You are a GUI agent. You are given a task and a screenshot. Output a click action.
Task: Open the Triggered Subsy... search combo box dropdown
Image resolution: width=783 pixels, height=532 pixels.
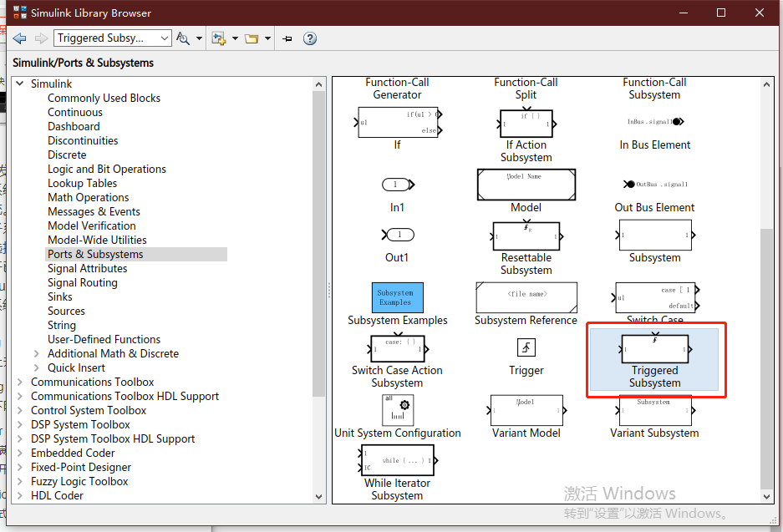coord(165,38)
